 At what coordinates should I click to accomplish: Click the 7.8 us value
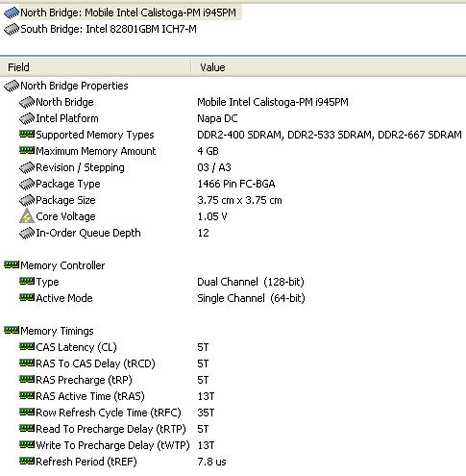(211, 462)
